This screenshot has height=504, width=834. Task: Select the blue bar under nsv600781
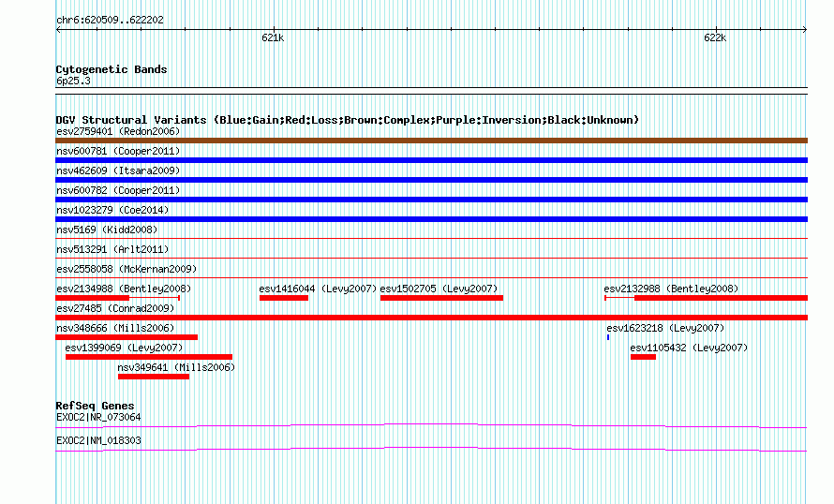(431, 160)
